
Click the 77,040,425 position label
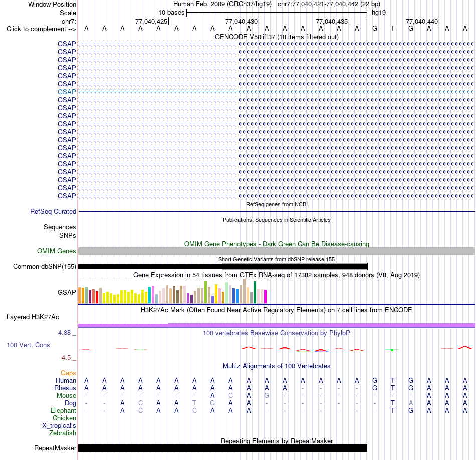(151, 21)
